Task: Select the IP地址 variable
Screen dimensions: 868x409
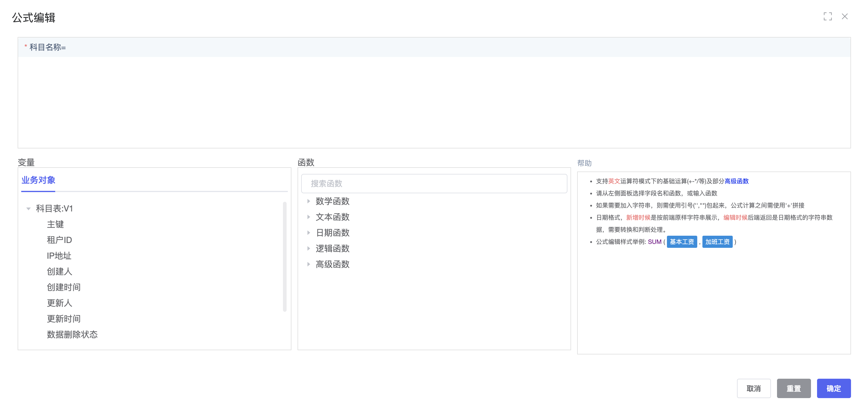Action: point(59,256)
